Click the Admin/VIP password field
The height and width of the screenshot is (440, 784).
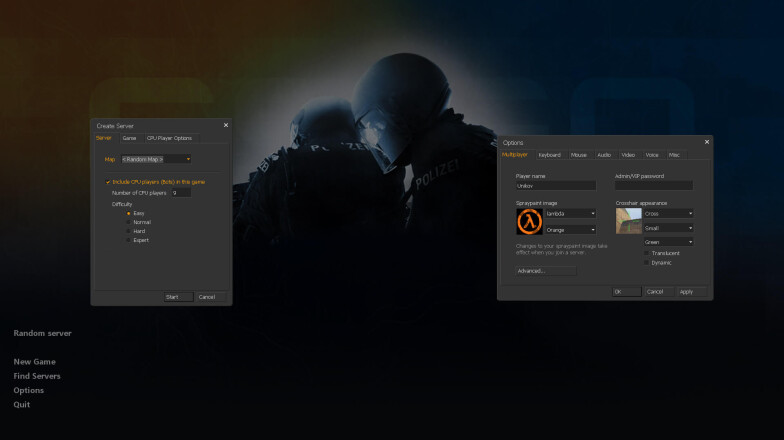(x=654, y=186)
